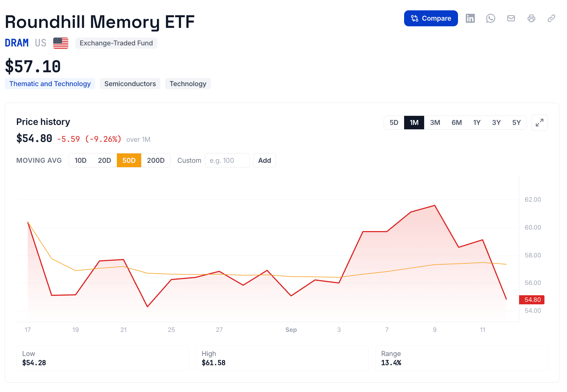Click the print page icon

pos(531,18)
